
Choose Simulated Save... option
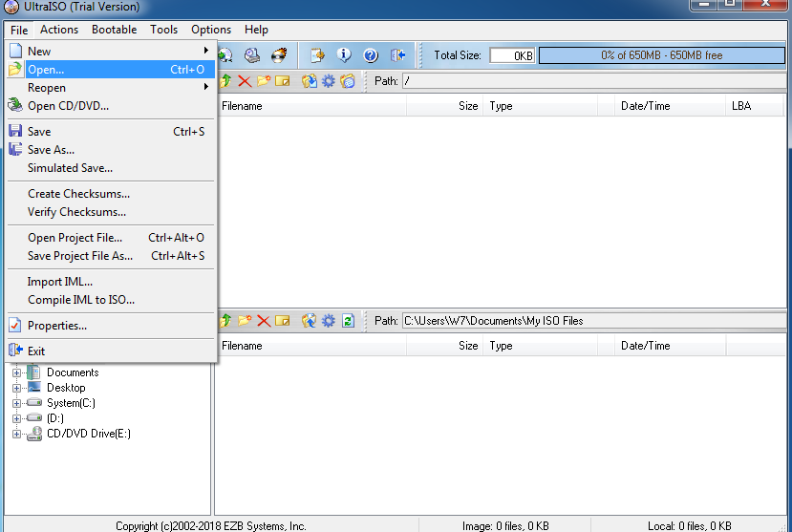(111, 167)
